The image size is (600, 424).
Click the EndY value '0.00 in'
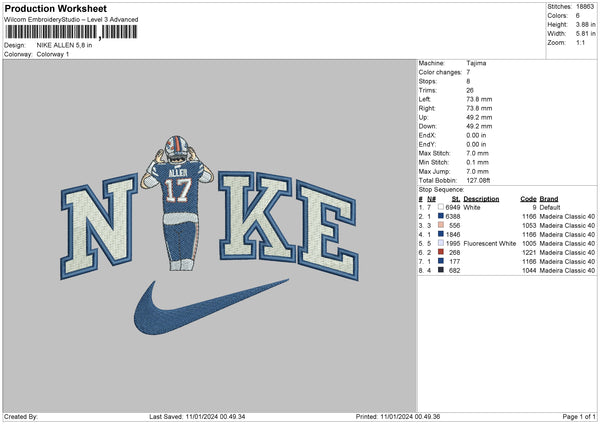coord(476,144)
